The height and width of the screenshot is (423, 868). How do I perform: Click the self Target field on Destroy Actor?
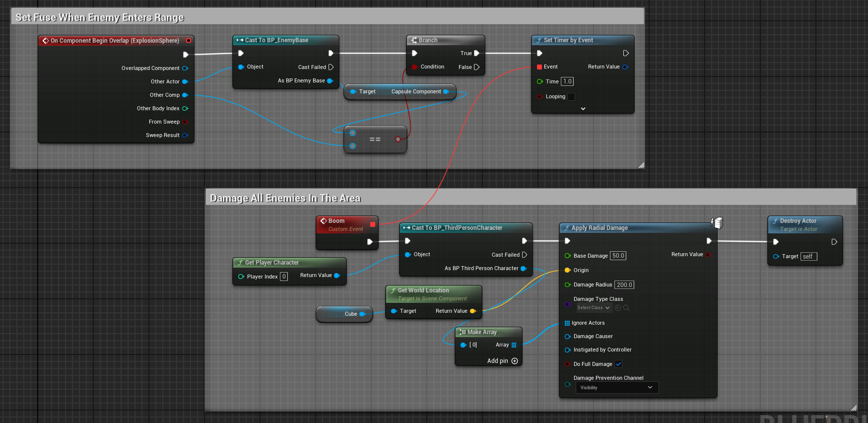[809, 256]
